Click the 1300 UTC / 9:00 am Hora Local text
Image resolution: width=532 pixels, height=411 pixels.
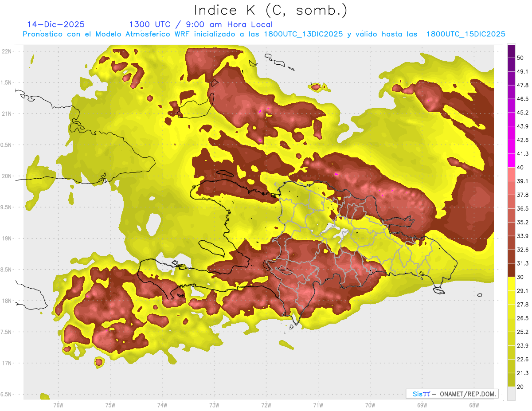200,24
